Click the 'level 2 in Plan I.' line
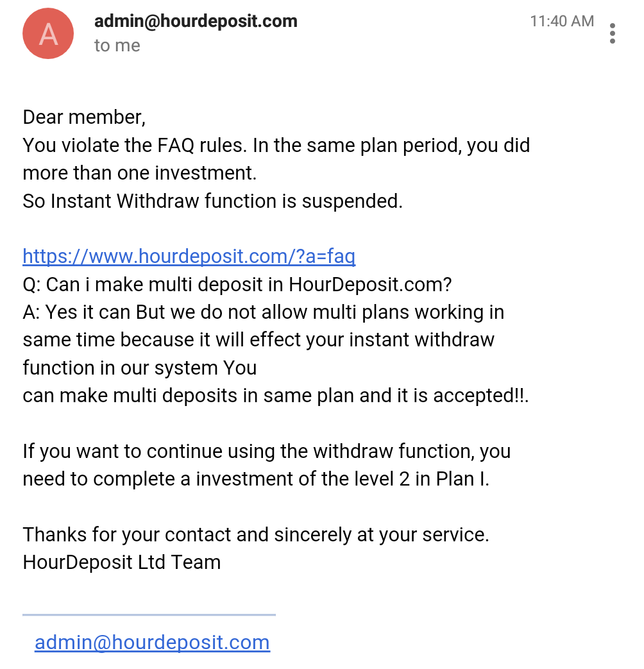644x669 pixels. pos(255,479)
